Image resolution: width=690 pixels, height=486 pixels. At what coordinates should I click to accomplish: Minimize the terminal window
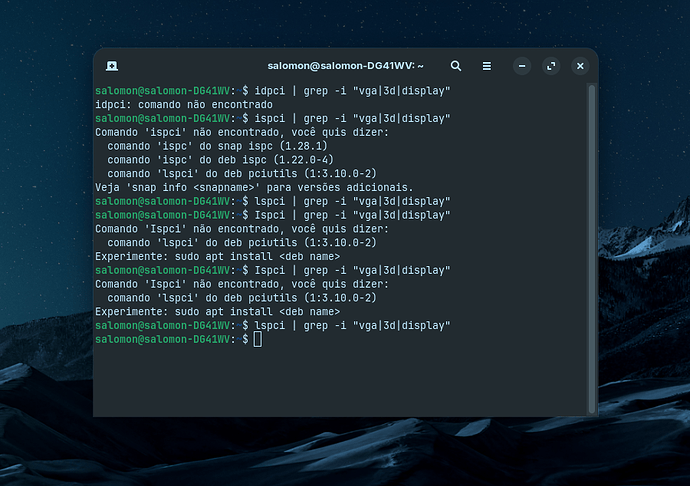coord(521,66)
